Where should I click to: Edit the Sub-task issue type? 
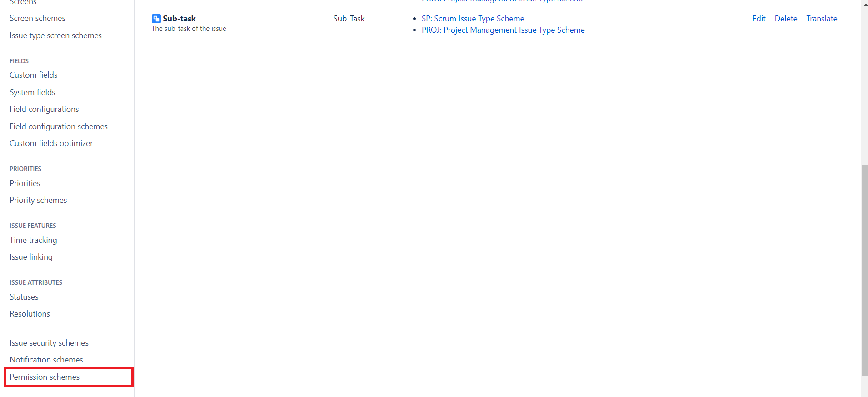tap(758, 19)
